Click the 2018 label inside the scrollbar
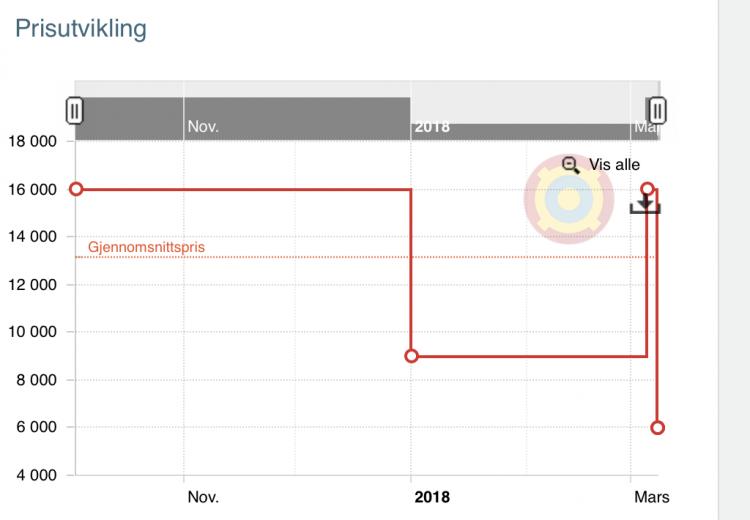Screen dimensions: 750x520 (x=432, y=127)
